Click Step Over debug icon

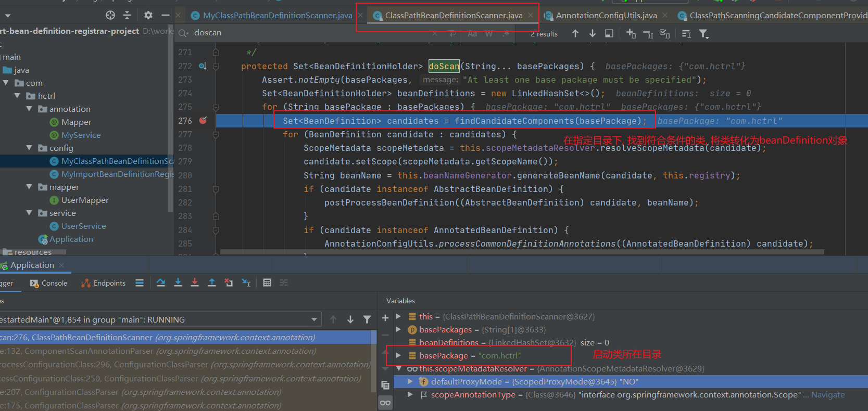[161, 282]
